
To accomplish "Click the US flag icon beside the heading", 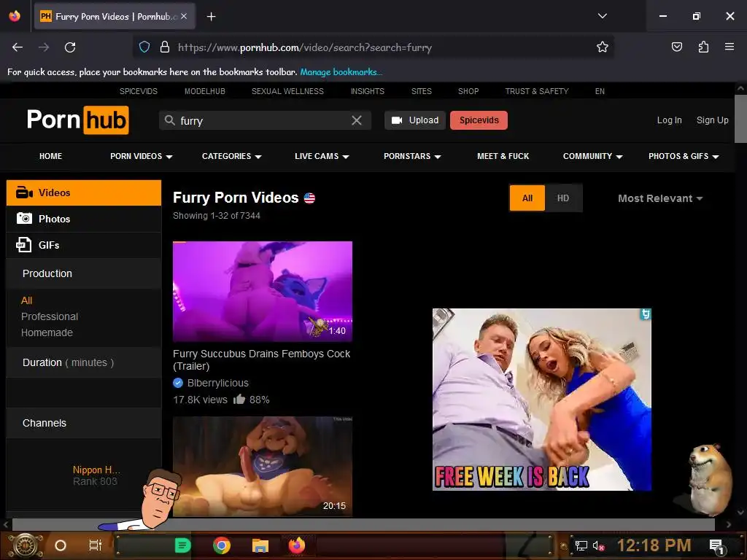I will click(x=309, y=198).
